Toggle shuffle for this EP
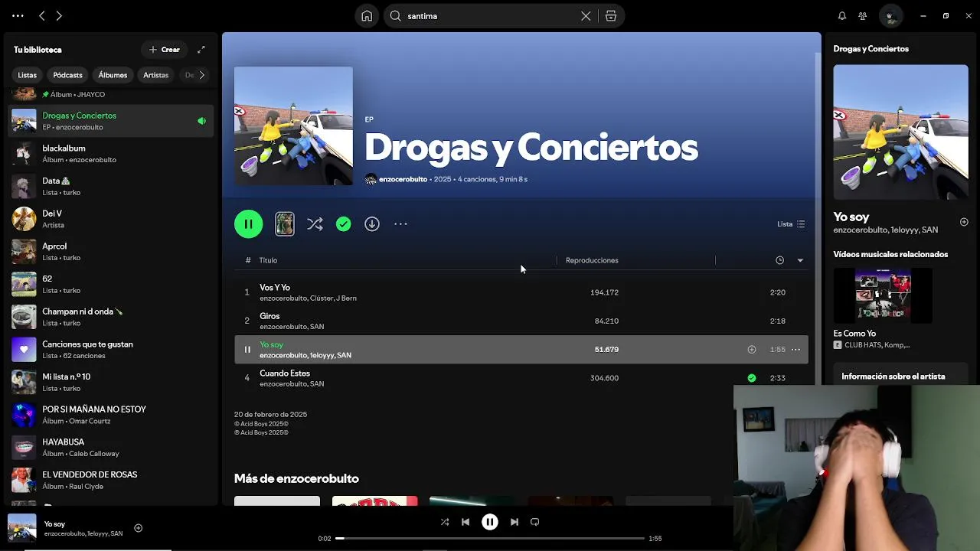The image size is (980, 551). click(x=315, y=224)
